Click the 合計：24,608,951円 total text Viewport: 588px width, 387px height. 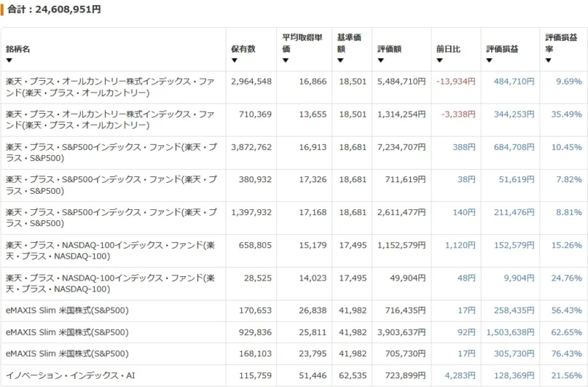pos(54,10)
